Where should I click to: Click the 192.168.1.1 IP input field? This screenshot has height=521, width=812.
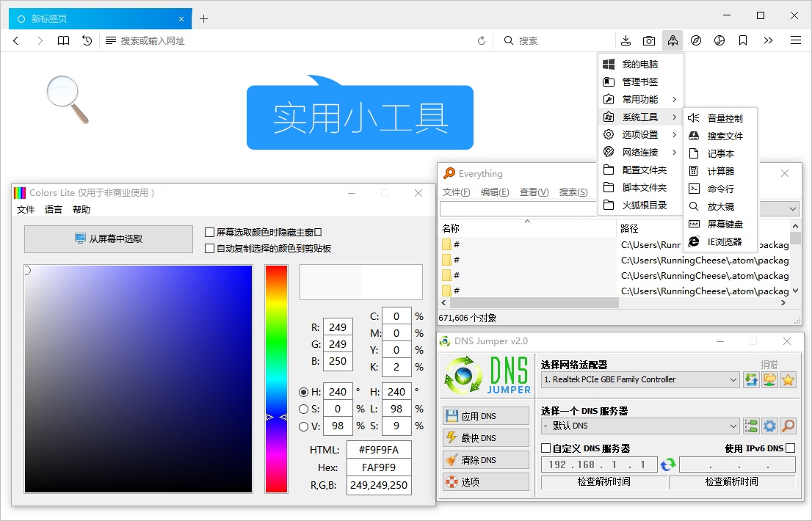coord(598,464)
